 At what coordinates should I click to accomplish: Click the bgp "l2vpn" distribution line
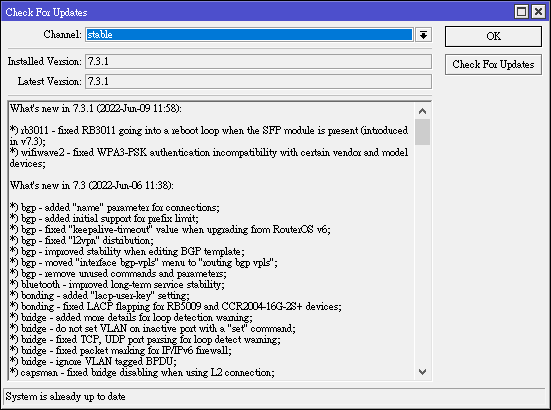82,241
